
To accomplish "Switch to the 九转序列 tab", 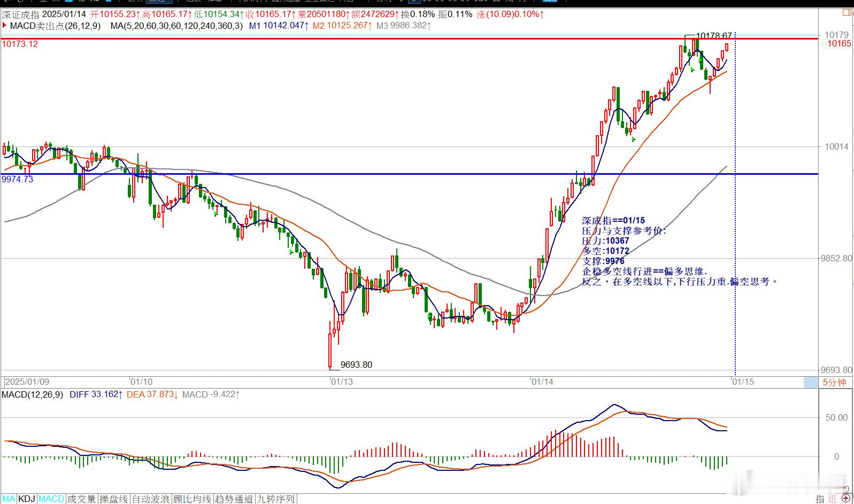I will pyautogui.click(x=275, y=499).
